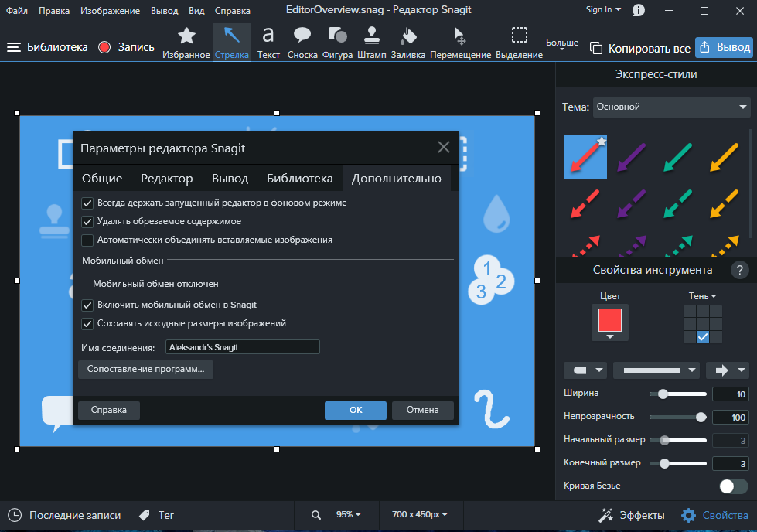Select the Стрелка arrow tool

pyautogui.click(x=232, y=43)
